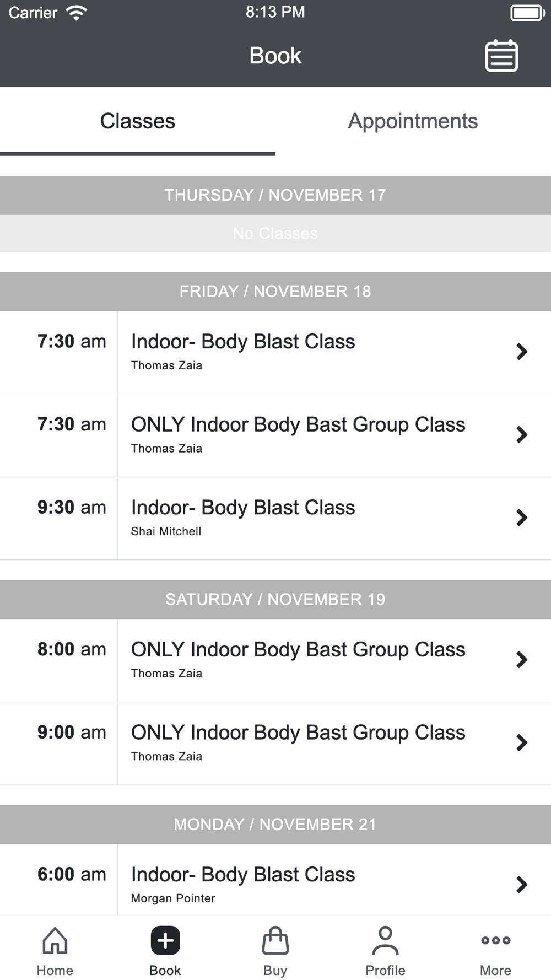551x980 pixels.
Task: Tap the Home tab icon
Action: 55,940
